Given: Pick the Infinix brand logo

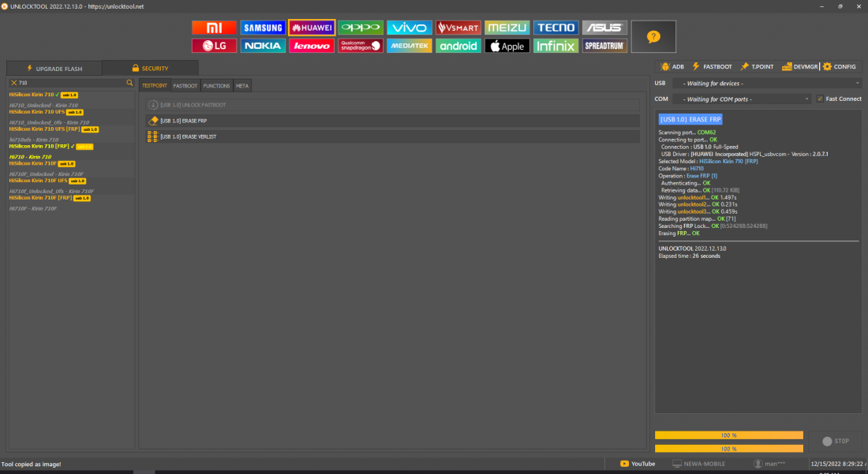Looking at the screenshot, I should [x=556, y=46].
